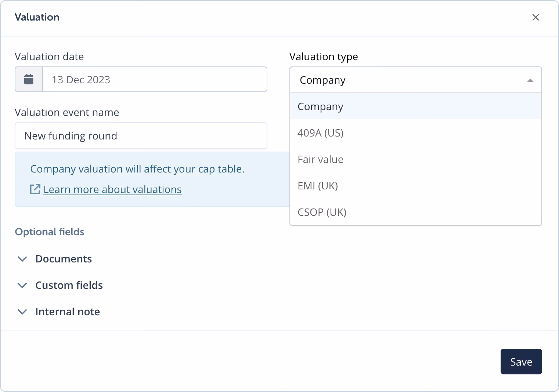Edit the Valuation date field
Image resolution: width=559 pixels, height=392 pixels.
155,79
